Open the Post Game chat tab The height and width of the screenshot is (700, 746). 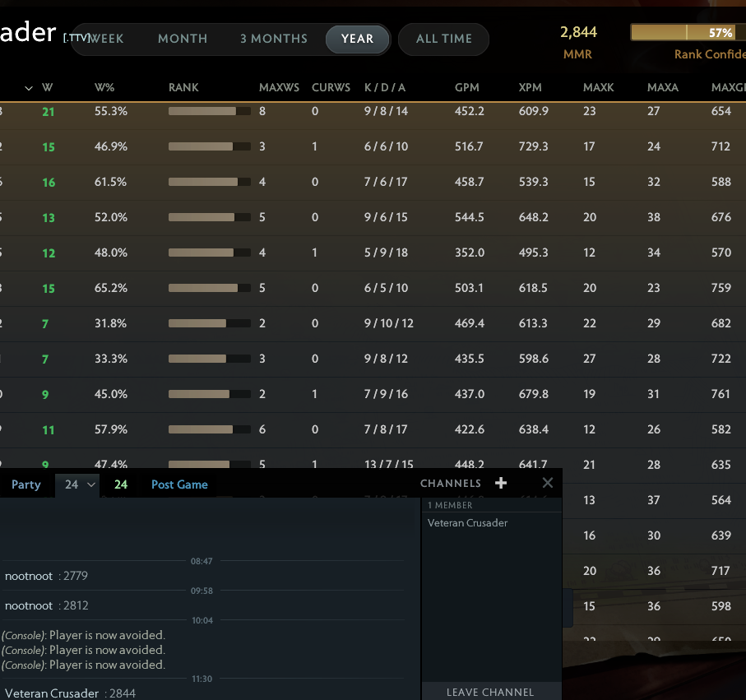pos(178,484)
